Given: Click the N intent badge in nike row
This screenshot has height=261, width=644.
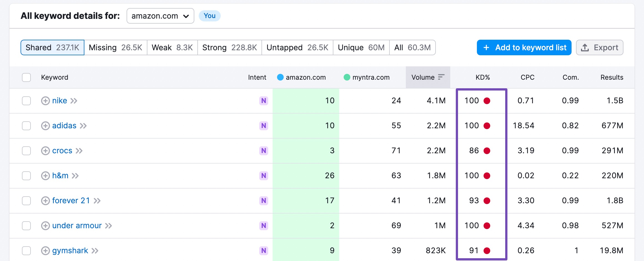Looking at the screenshot, I should [264, 101].
